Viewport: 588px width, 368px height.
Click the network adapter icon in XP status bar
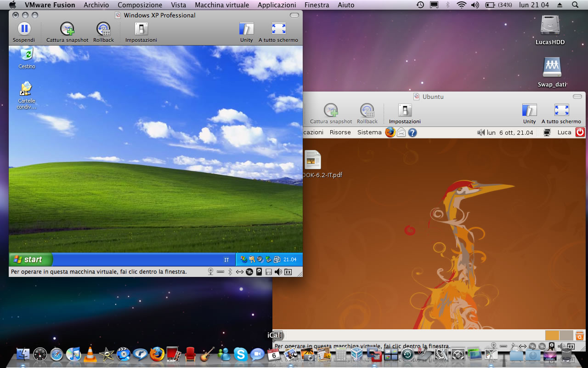pos(240,272)
